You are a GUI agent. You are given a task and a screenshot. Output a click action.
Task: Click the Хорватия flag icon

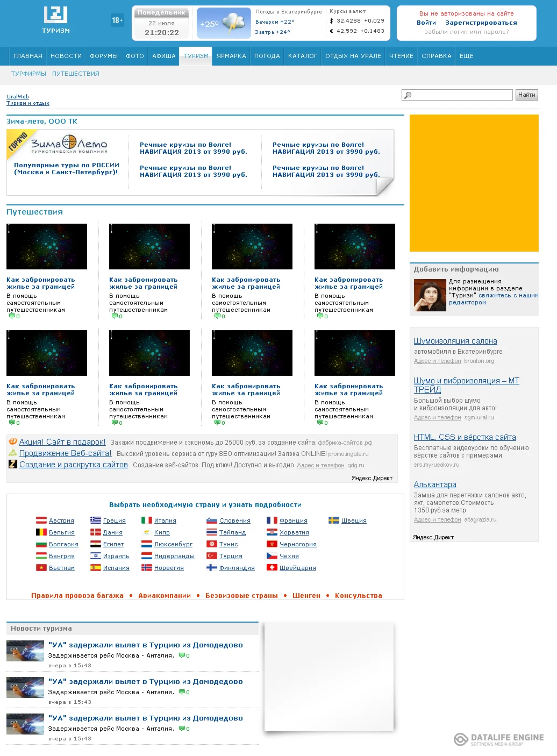(272, 532)
